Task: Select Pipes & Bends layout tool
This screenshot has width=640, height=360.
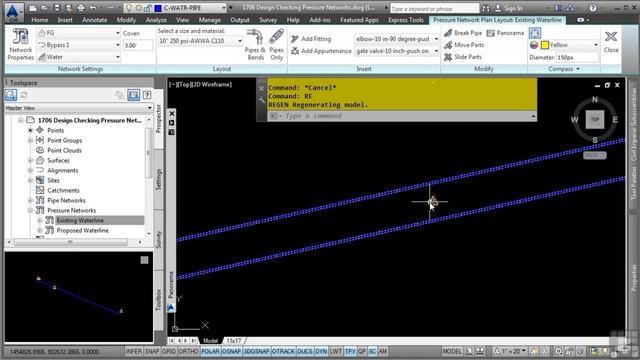Action: coord(255,45)
